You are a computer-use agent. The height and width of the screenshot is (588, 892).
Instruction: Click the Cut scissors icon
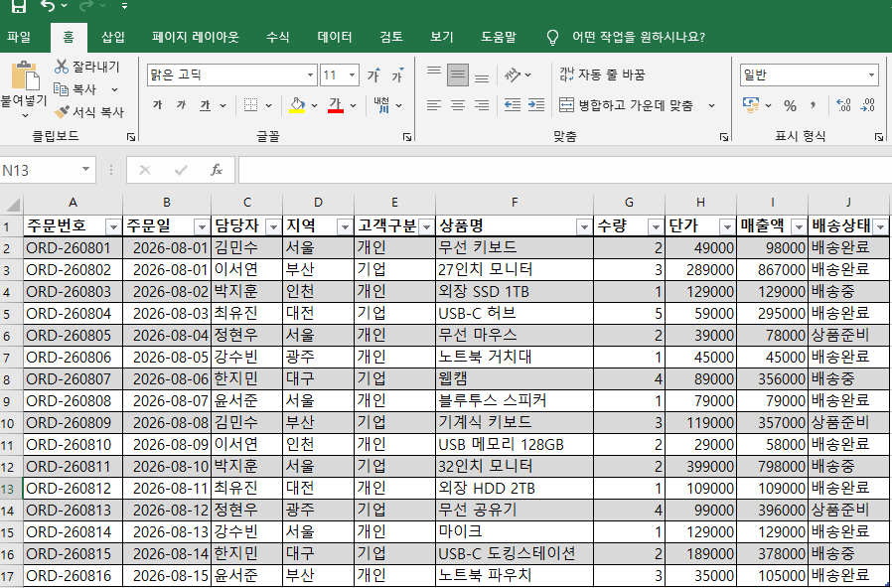(x=62, y=67)
